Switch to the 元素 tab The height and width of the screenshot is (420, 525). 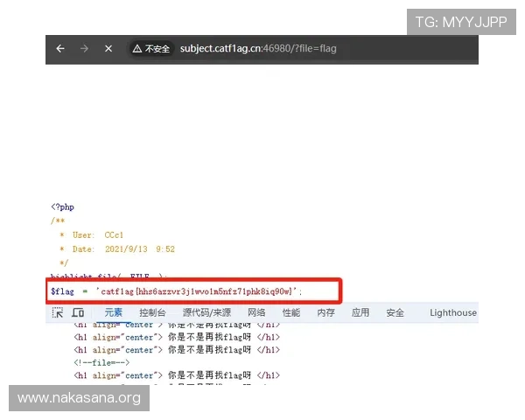(x=114, y=312)
